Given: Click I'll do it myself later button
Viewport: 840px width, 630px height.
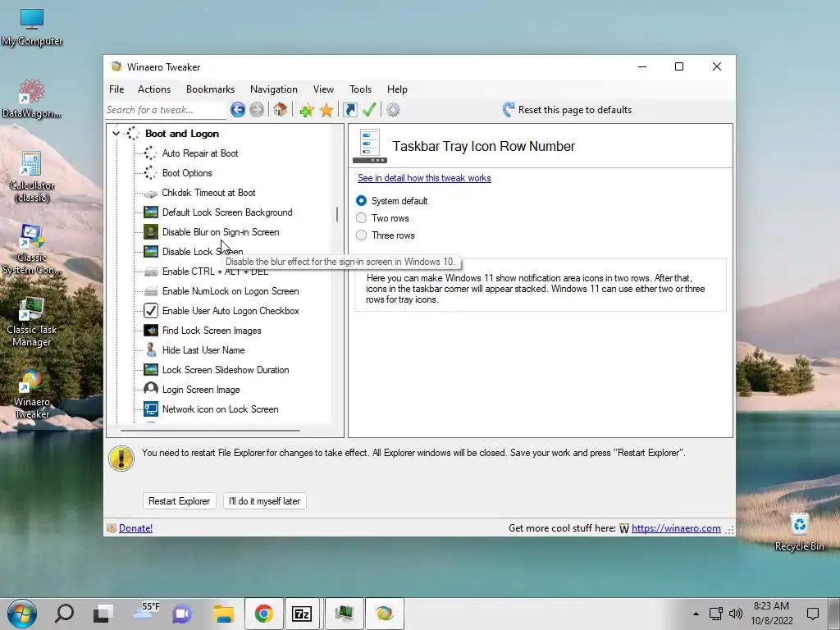Looking at the screenshot, I should point(265,501).
